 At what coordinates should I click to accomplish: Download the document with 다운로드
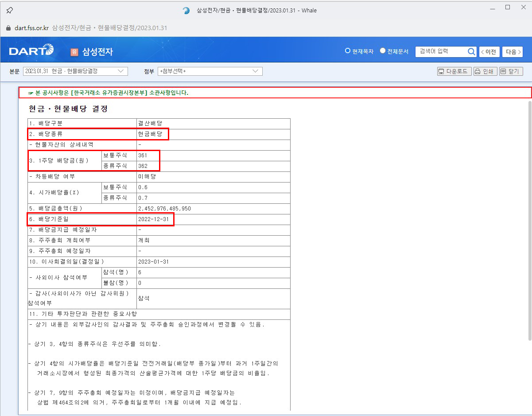click(454, 71)
